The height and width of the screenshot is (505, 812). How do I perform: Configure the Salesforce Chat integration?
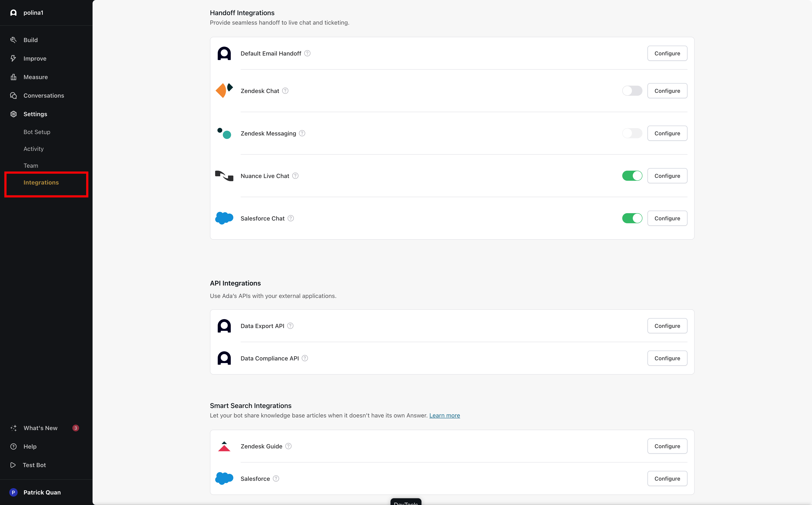pos(667,218)
